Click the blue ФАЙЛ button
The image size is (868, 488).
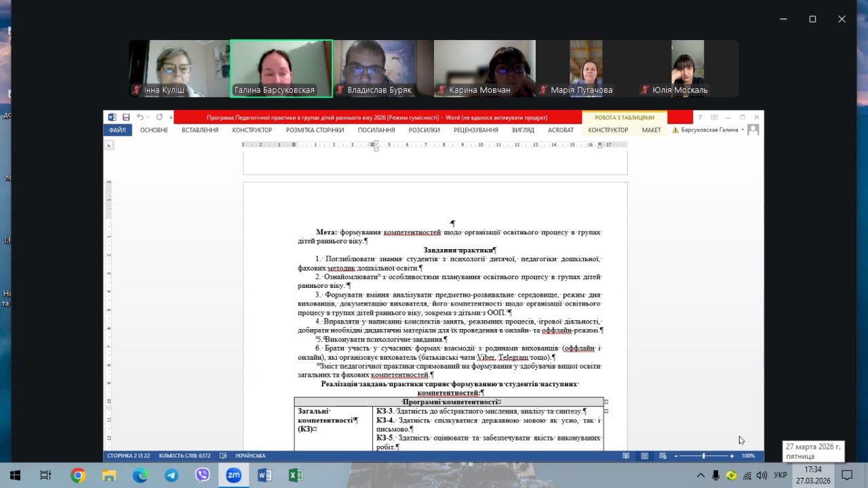117,130
